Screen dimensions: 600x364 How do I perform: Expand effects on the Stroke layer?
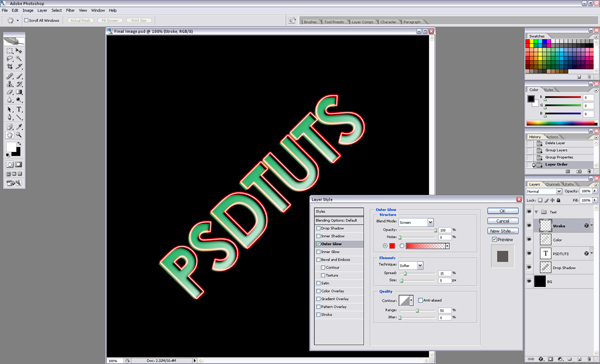592,226
